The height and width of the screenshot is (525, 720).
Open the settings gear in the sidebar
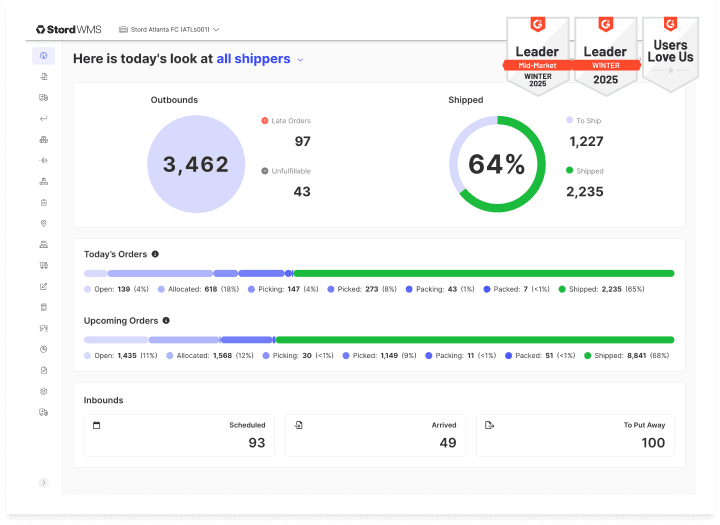click(43, 391)
